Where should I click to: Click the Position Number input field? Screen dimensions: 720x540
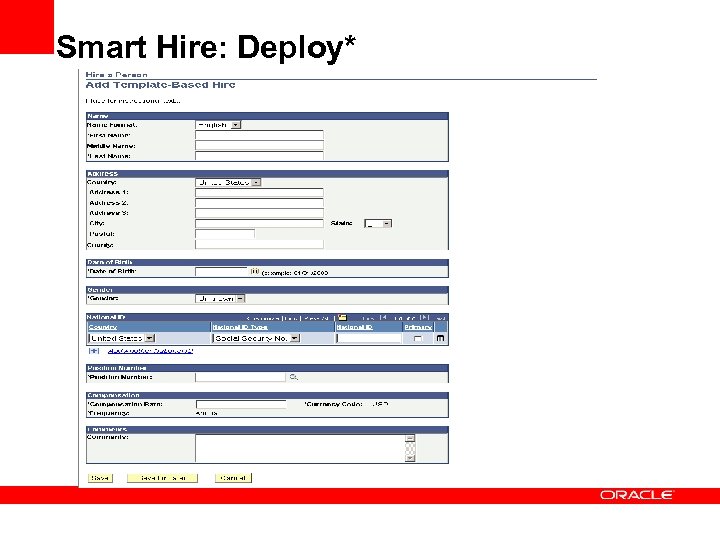pyautogui.click(x=240, y=377)
